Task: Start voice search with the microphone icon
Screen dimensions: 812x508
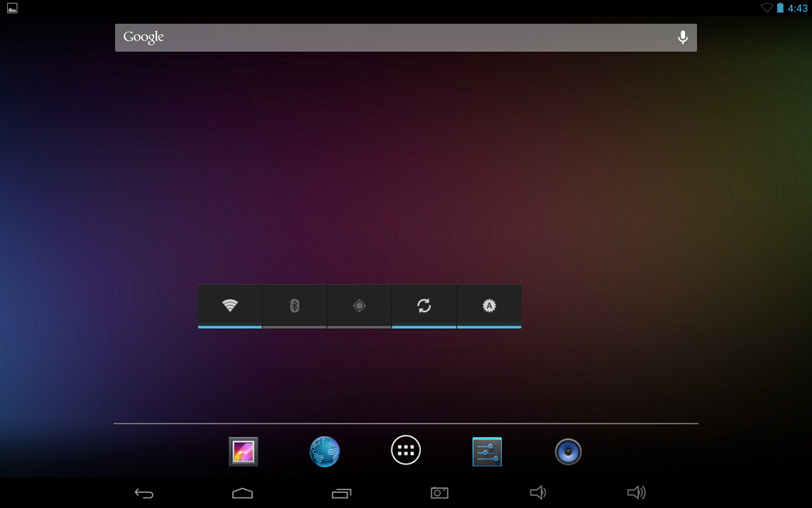Action: click(682, 37)
